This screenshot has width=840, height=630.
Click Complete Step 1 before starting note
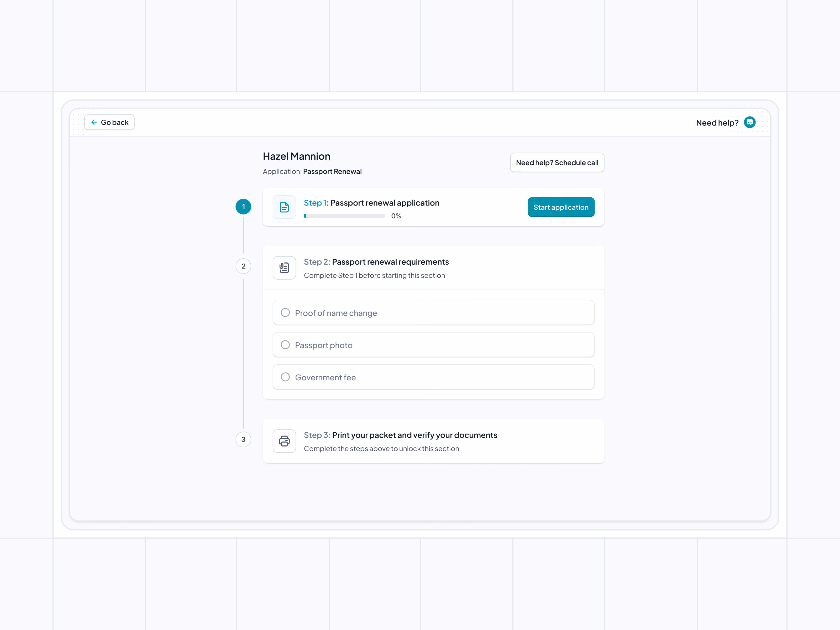pos(374,276)
